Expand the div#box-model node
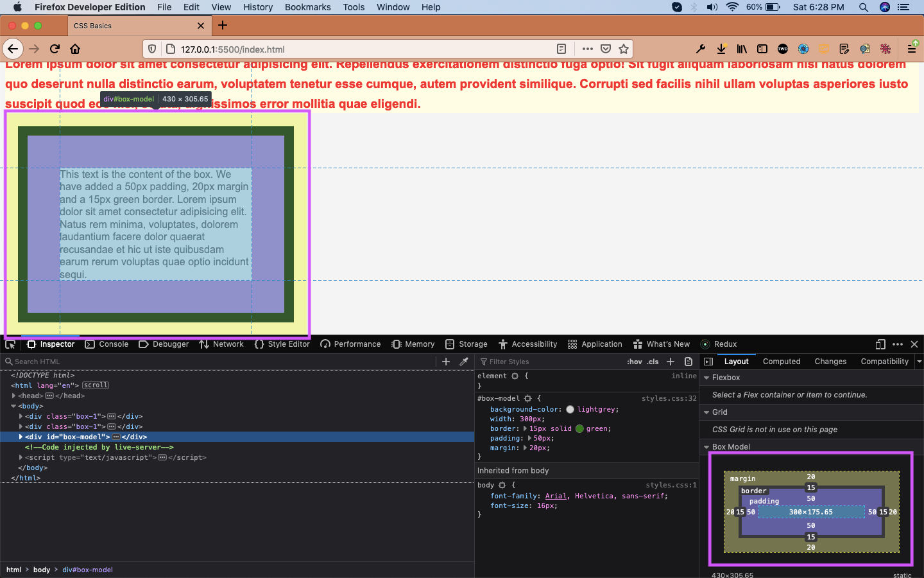 click(21, 437)
